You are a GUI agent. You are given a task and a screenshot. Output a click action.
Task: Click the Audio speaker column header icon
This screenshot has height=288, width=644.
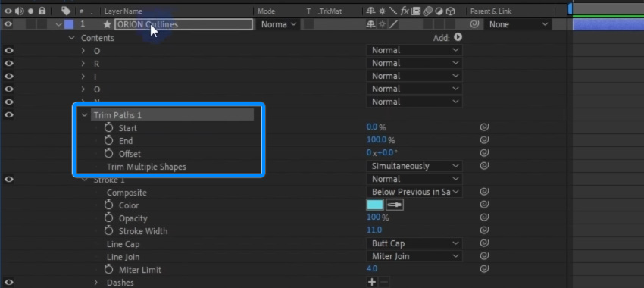point(19,11)
